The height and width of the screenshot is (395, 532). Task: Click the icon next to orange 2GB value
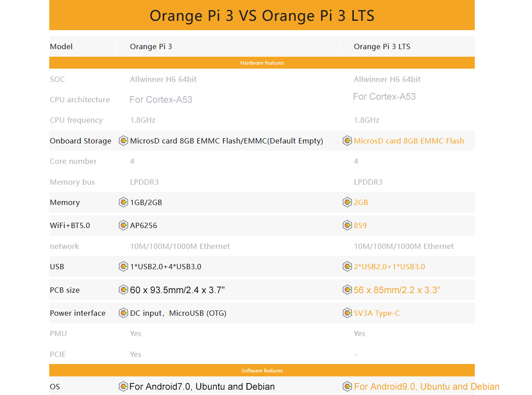pos(348,202)
